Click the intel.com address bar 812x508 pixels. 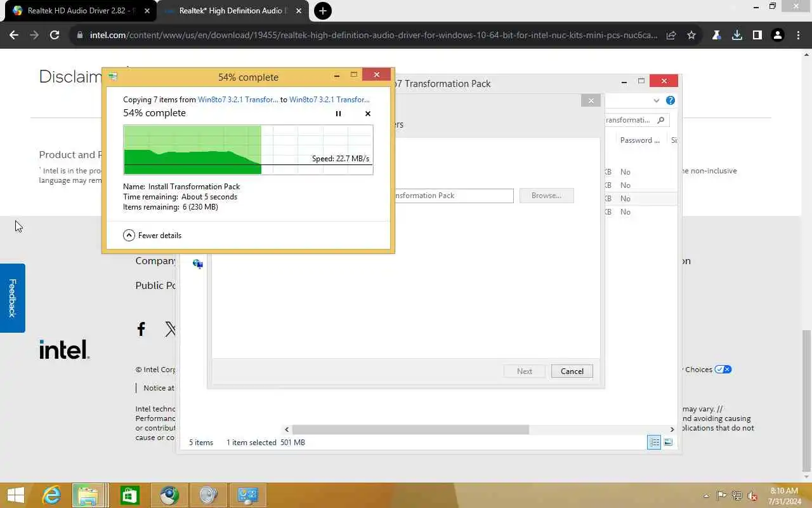pyautogui.click(x=373, y=36)
